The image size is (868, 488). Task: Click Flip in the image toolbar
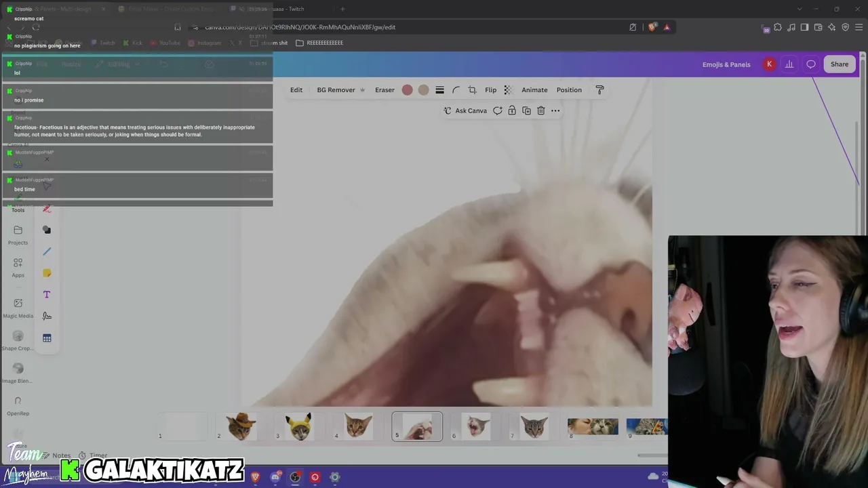pos(490,90)
